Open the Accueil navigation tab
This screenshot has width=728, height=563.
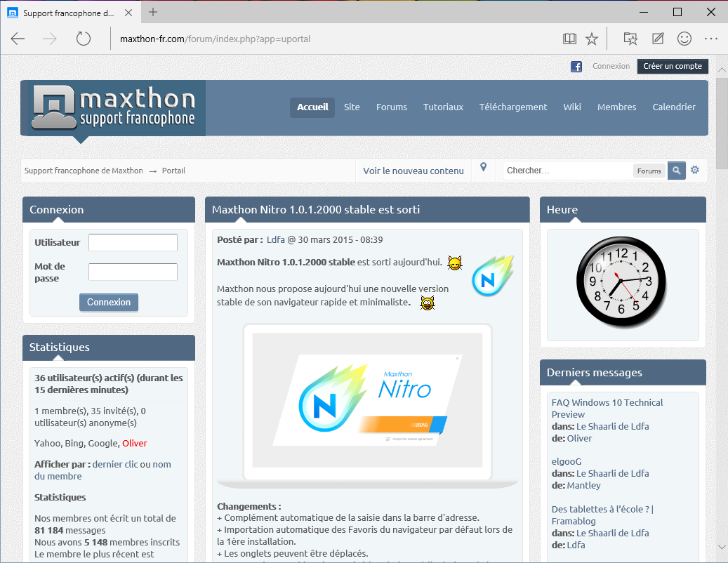pos(312,107)
